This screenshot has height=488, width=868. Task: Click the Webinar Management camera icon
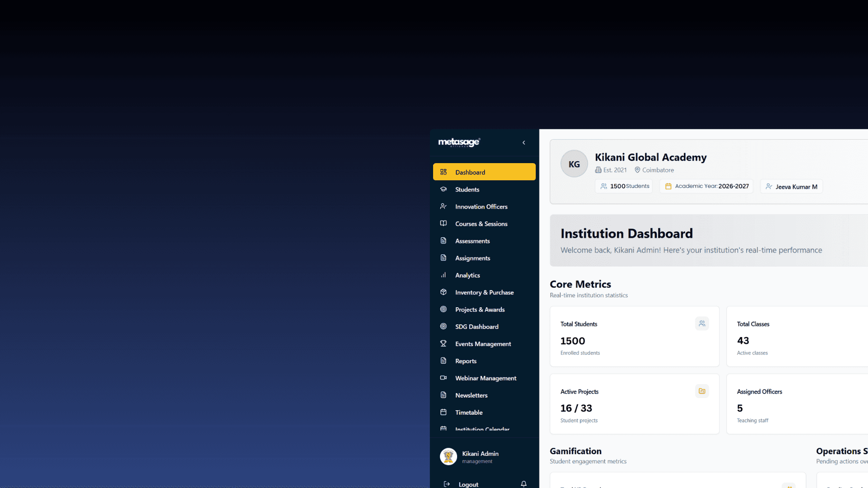(443, 378)
